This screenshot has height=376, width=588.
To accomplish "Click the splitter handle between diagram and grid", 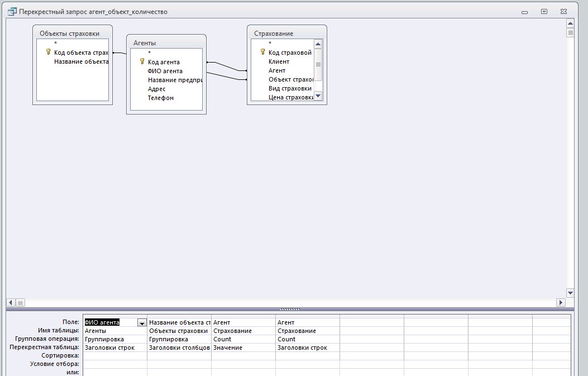I will tap(290, 309).
